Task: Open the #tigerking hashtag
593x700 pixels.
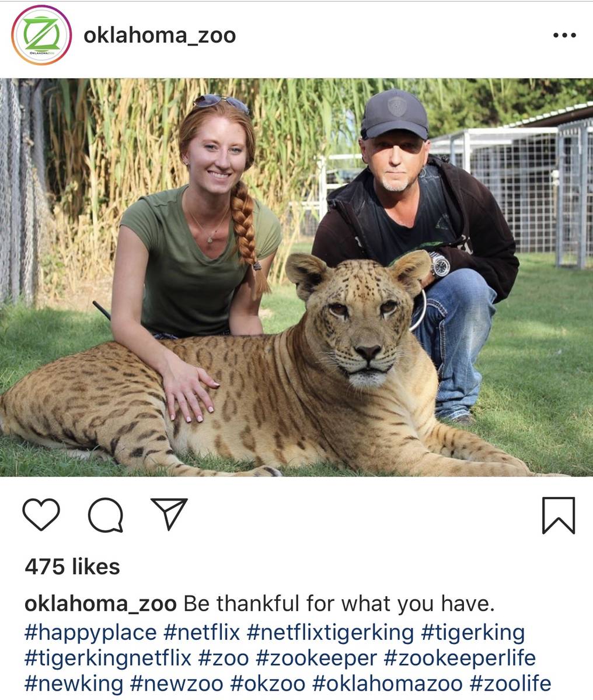Action: (x=473, y=632)
